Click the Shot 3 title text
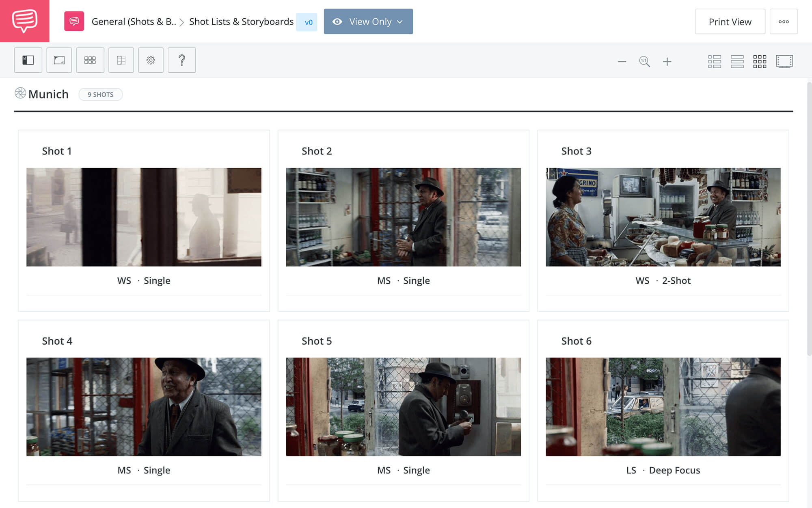The height and width of the screenshot is (508, 812). 576,151
